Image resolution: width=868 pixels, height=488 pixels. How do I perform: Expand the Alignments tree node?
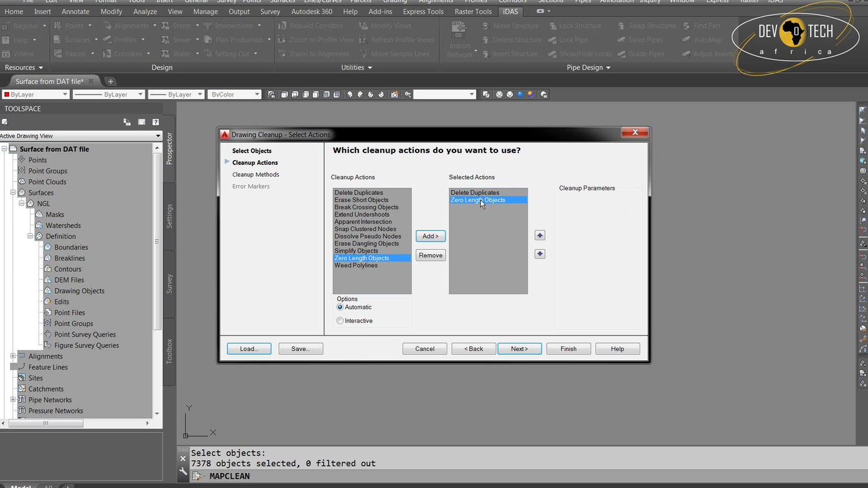click(x=12, y=356)
